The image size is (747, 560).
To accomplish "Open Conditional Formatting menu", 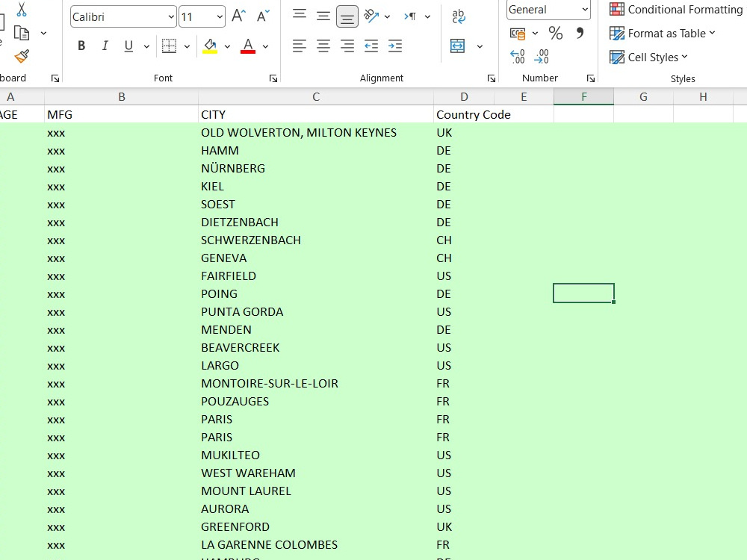I will [676, 9].
